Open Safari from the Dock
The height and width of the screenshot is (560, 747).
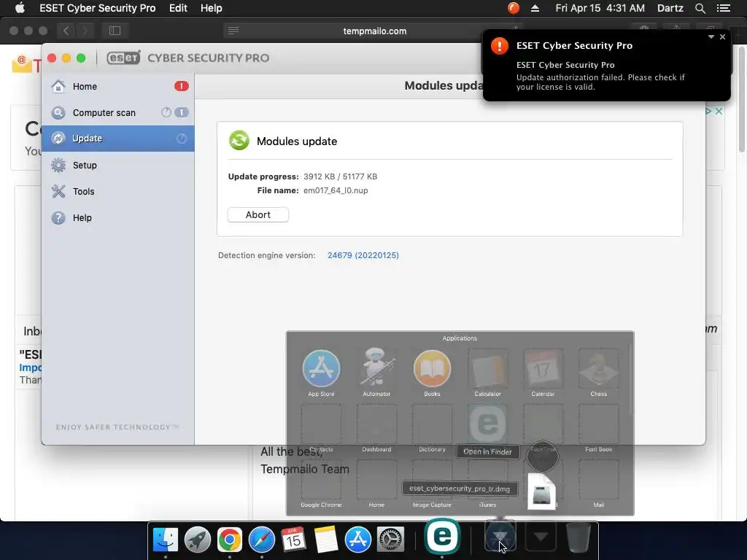coord(262,540)
